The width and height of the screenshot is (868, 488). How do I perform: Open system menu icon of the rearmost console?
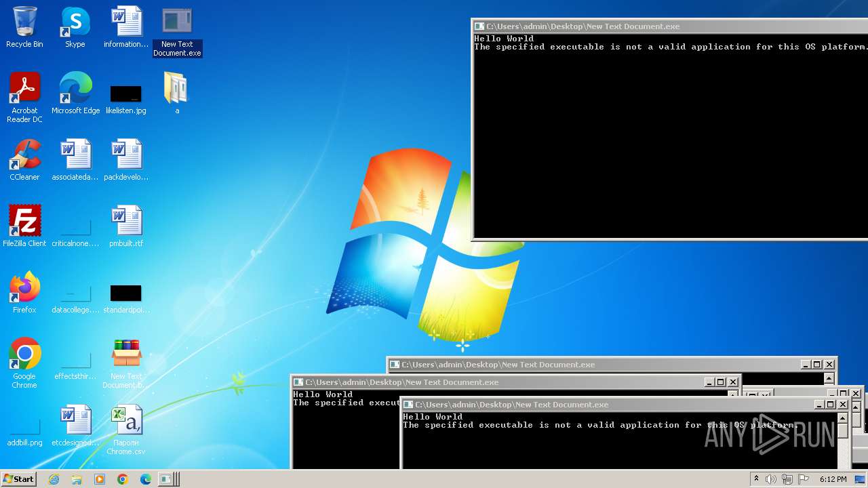(395, 365)
